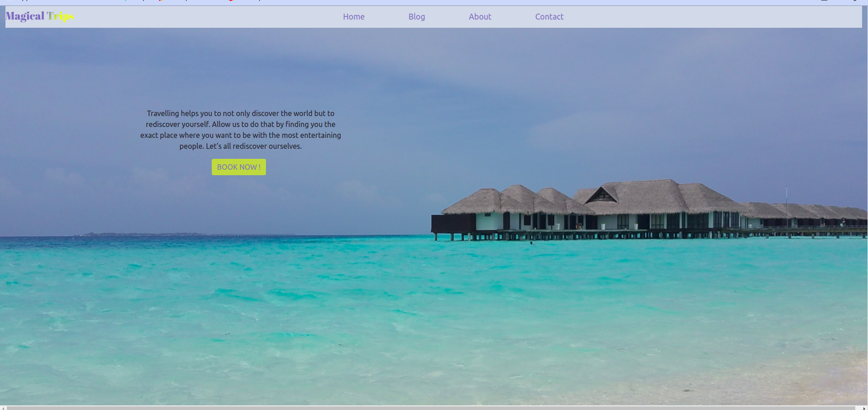Click the horizontal scrollbar track

(432, 408)
